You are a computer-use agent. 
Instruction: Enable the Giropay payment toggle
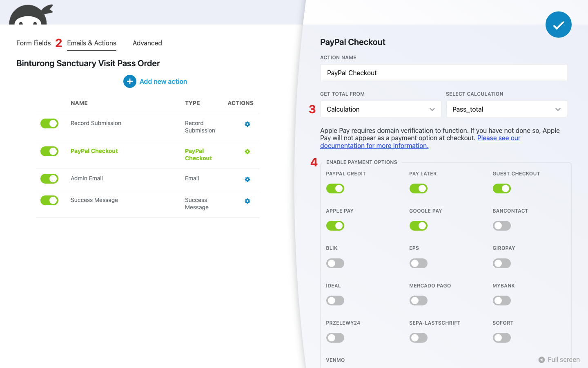click(x=502, y=263)
